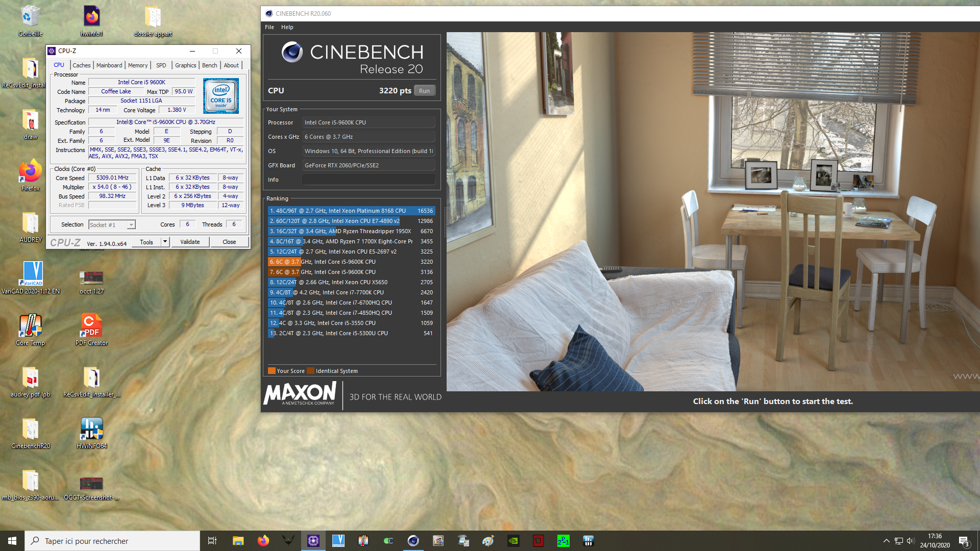Launch VariCAD 2020-1.12 EN from desktop

(31, 278)
